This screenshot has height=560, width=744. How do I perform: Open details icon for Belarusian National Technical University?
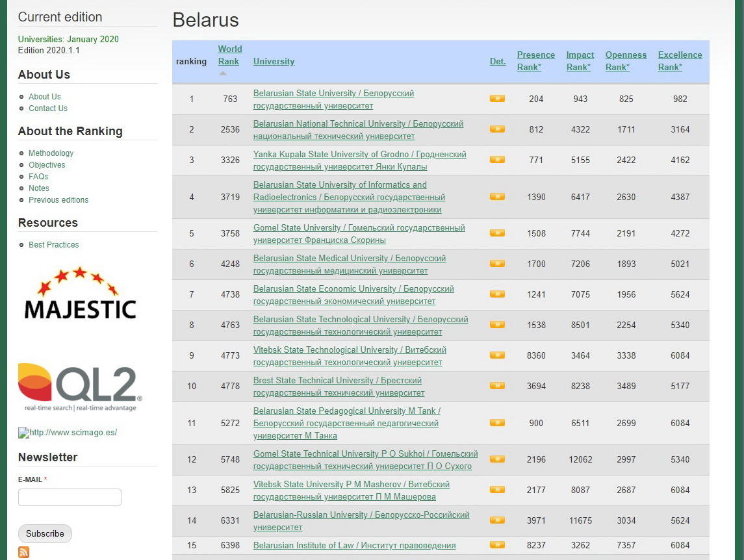click(x=497, y=129)
